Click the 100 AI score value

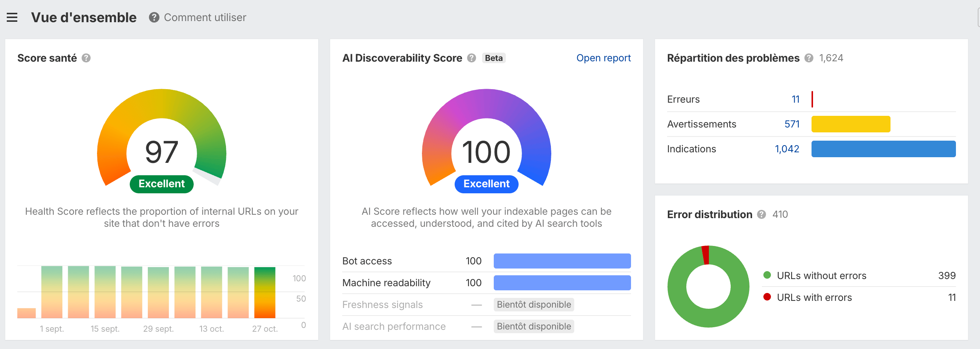(x=486, y=152)
